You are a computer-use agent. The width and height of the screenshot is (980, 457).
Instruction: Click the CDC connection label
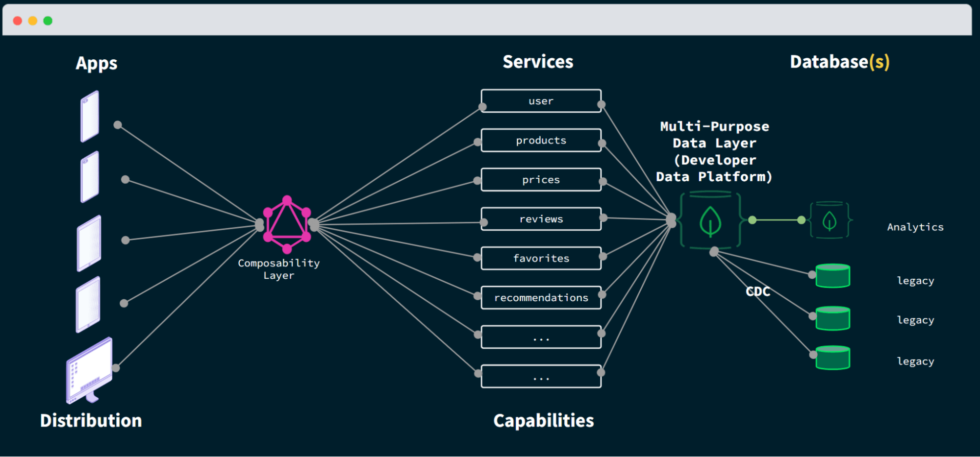[x=757, y=292]
